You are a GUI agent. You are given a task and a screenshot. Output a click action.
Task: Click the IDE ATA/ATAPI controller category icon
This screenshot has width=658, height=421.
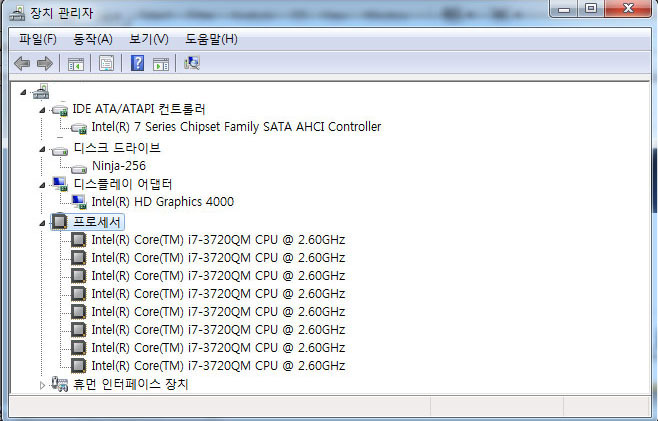point(60,110)
